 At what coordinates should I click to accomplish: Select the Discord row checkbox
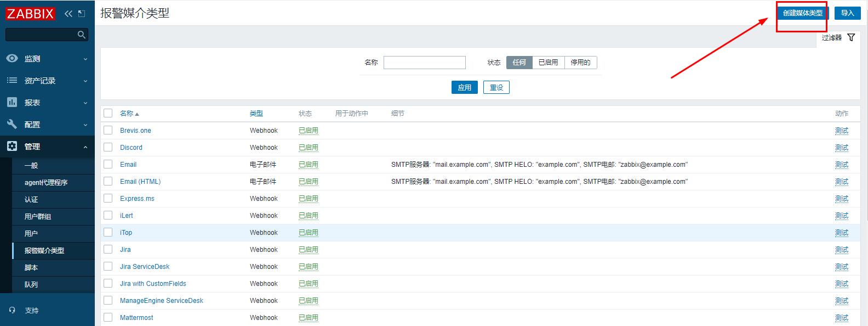[108, 147]
